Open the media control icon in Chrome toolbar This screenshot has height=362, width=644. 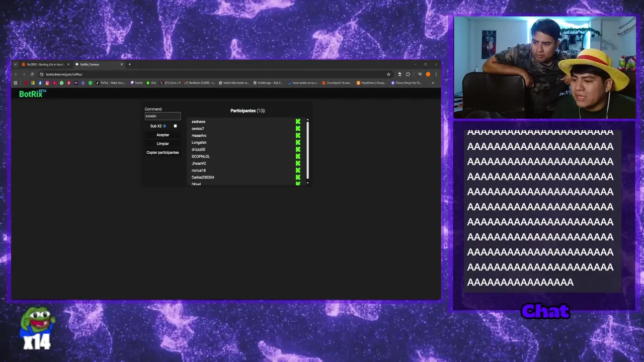coord(420,74)
